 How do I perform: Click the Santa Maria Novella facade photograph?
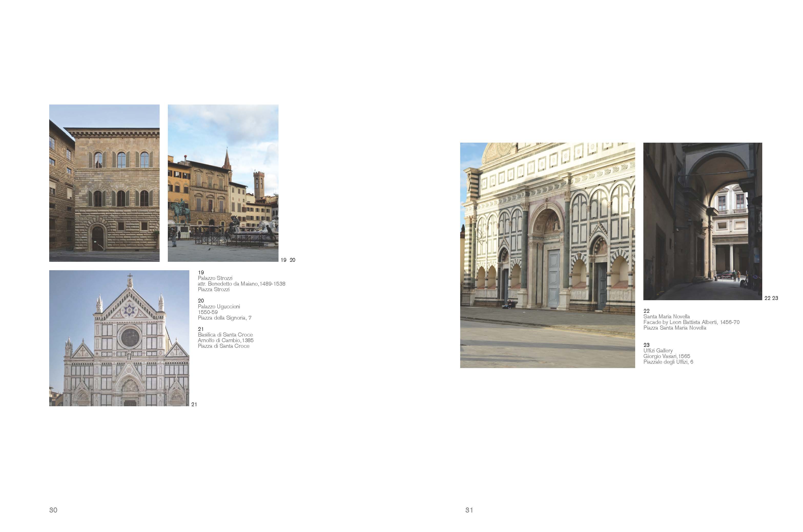[548, 255]
